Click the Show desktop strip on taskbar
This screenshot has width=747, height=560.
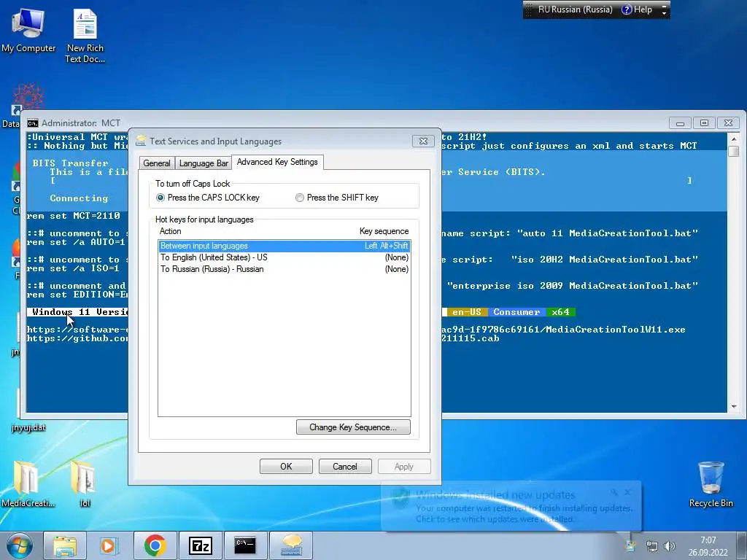(x=741, y=545)
